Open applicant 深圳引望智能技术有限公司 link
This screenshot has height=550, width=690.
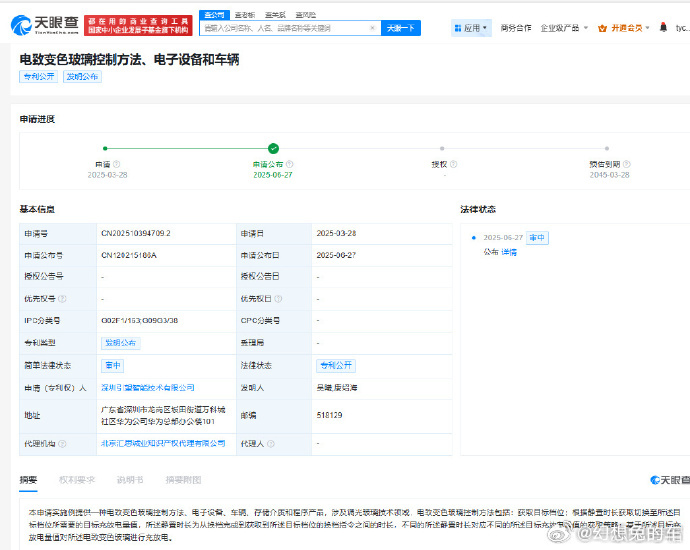coord(148,388)
